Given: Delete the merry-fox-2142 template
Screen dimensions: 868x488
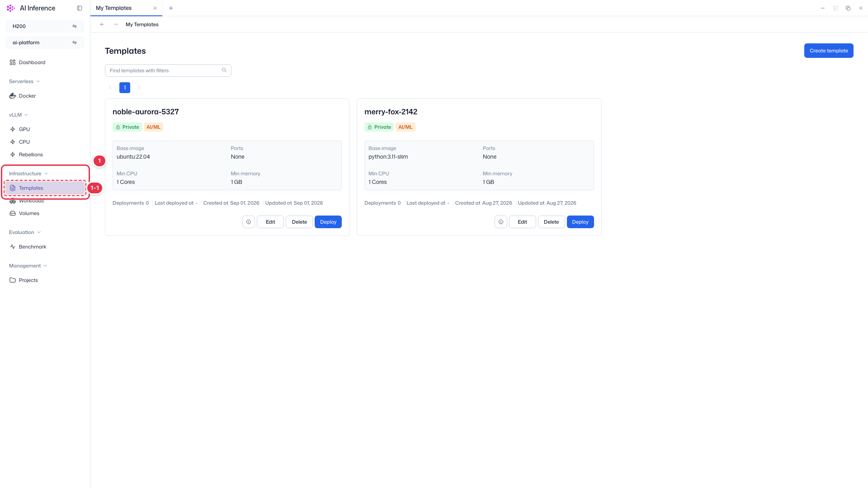Looking at the screenshot, I should (x=552, y=222).
